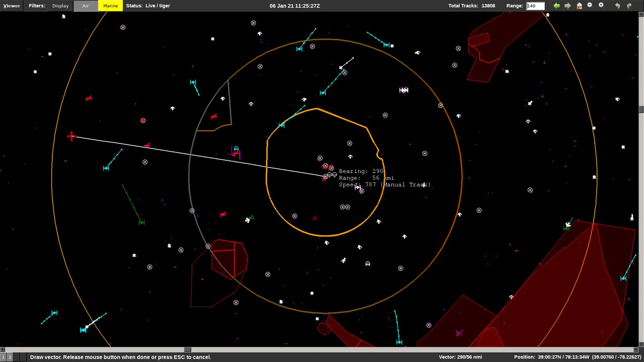The height and width of the screenshot is (362, 644).
Task: Click the 'Speed: 787 (Manual Track)' label
Action: (385, 185)
